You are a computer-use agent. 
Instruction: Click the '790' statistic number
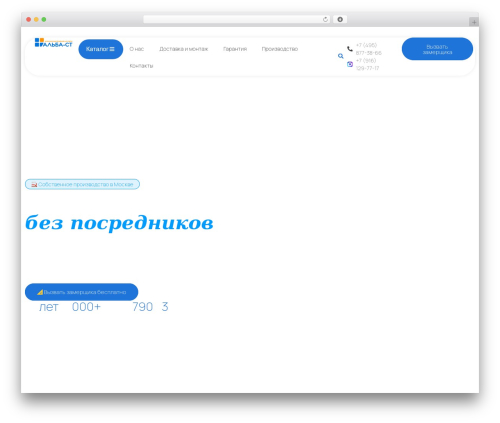(x=142, y=307)
